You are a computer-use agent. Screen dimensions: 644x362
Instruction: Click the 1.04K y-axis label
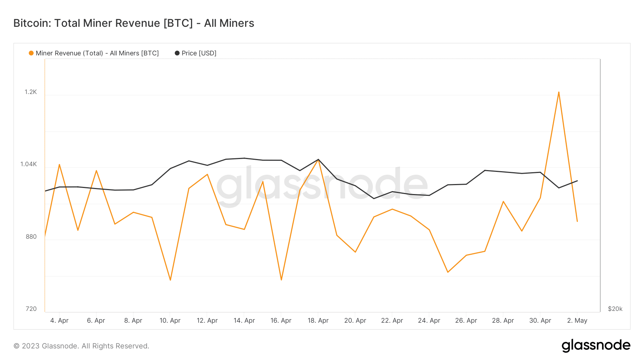coord(29,164)
